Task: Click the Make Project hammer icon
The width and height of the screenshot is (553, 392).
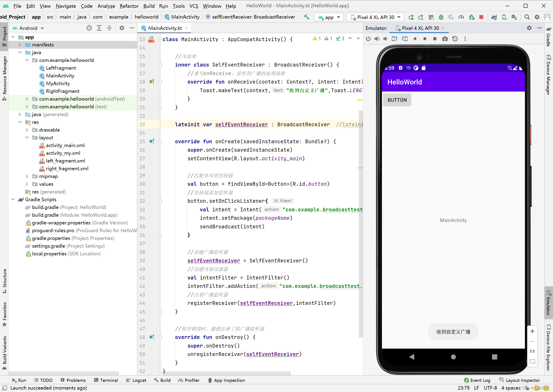Action: click(306, 17)
